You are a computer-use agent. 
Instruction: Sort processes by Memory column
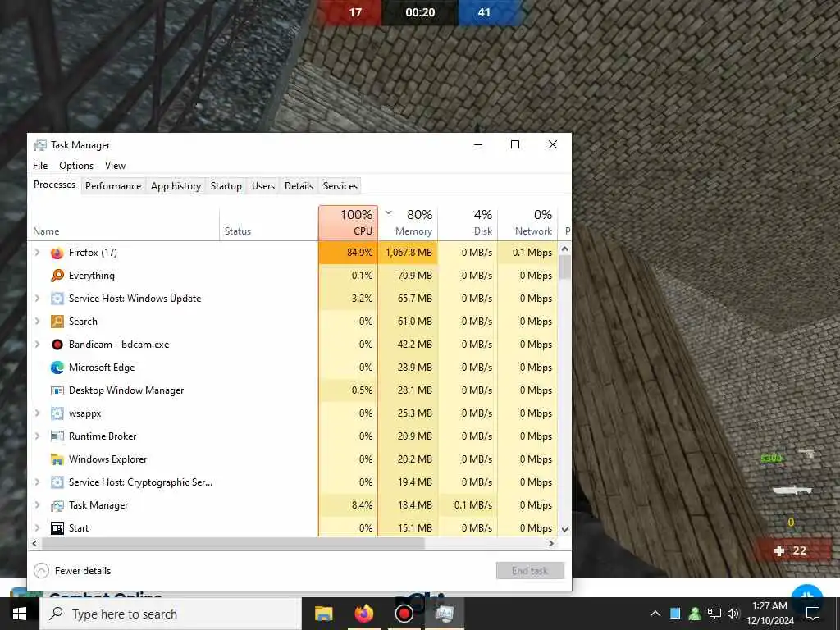409,222
